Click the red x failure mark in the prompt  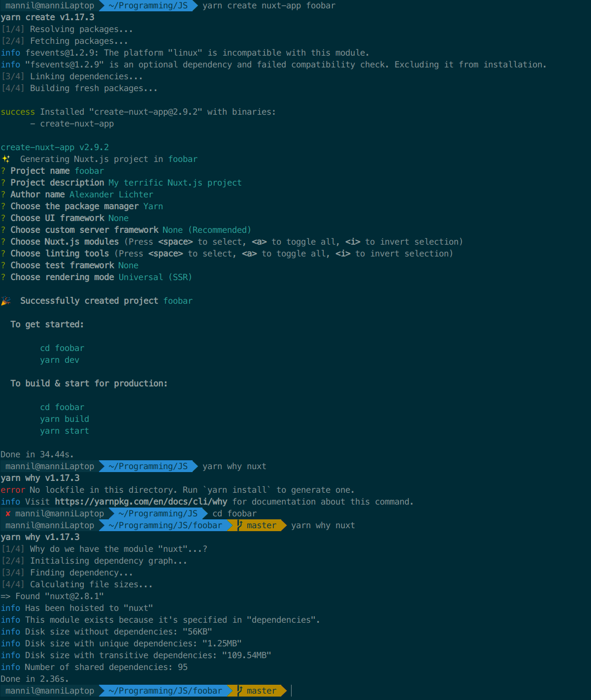click(8, 513)
